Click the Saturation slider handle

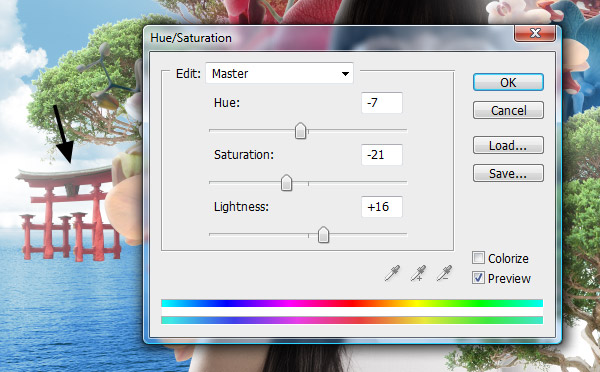click(x=286, y=183)
